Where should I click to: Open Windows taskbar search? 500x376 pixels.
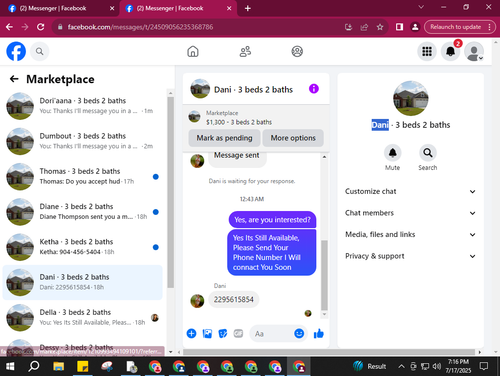pos(34,366)
